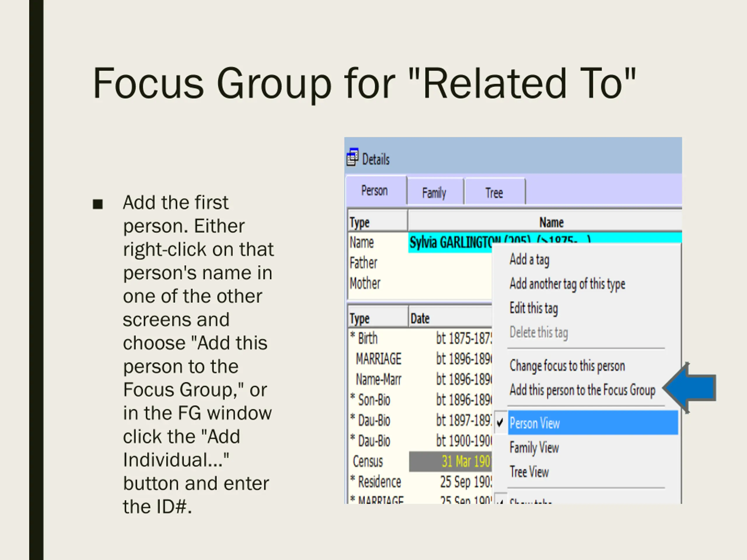Click the Date column header
Screen dimensions: 747x560
420,319
